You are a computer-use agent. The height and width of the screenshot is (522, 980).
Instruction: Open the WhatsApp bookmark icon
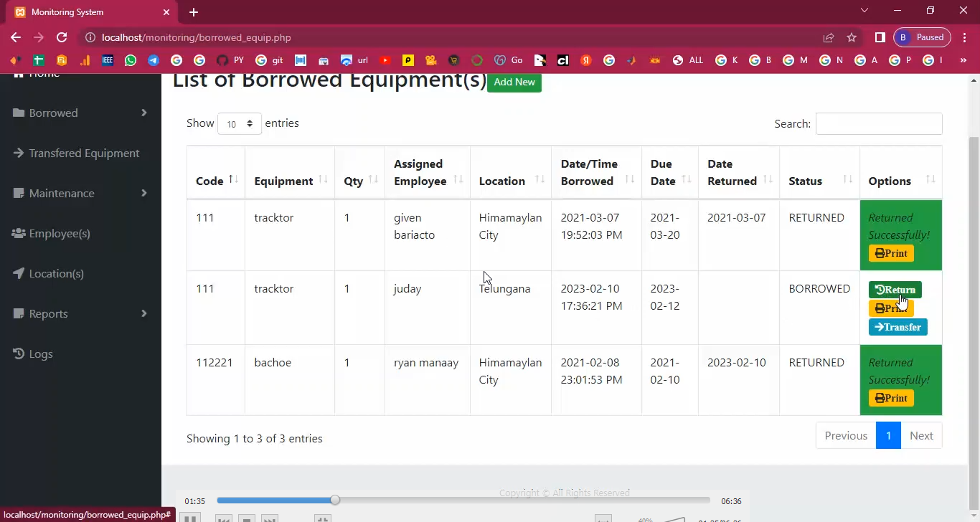[x=131, y=60]
